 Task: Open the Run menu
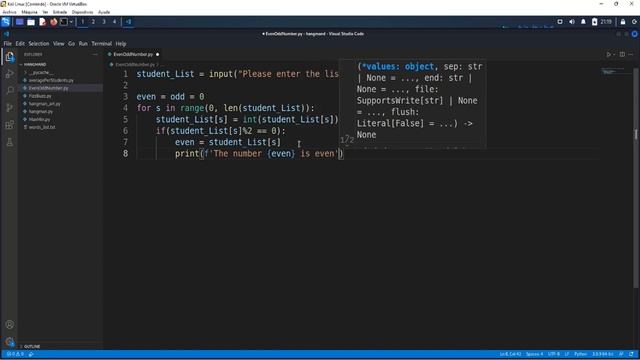[x=83, y=44]
